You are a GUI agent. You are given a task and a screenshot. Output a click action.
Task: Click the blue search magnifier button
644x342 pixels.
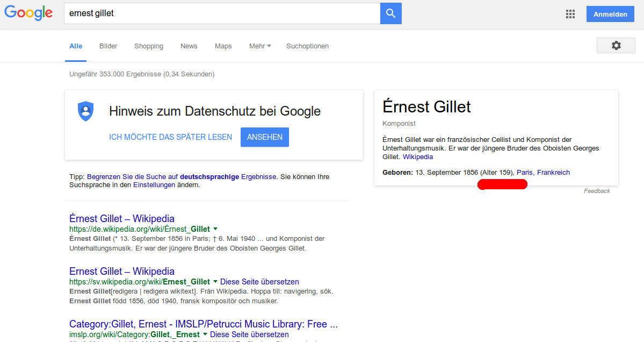(390, 13)
